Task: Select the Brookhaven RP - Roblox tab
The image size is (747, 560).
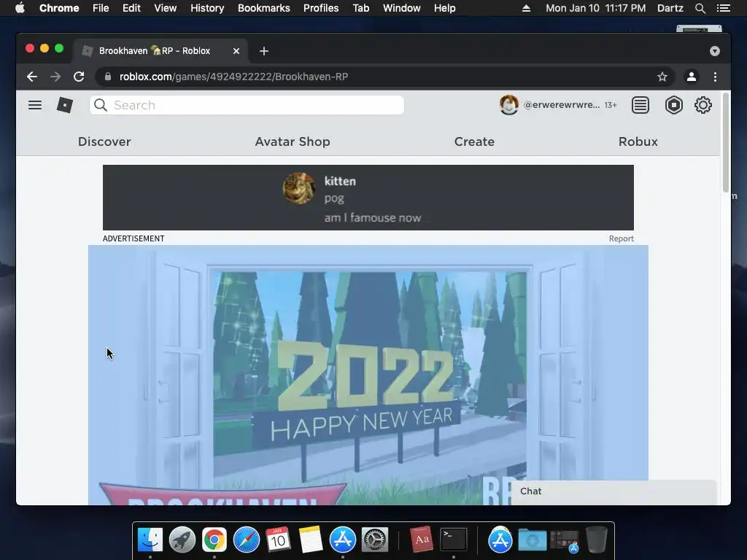Action: [160, 51]
